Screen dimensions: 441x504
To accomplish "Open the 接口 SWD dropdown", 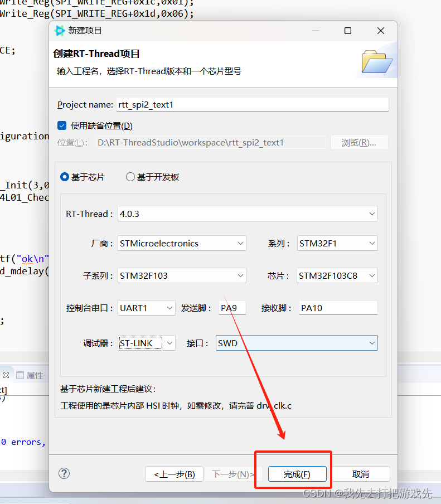I will [x=297, y=343].
